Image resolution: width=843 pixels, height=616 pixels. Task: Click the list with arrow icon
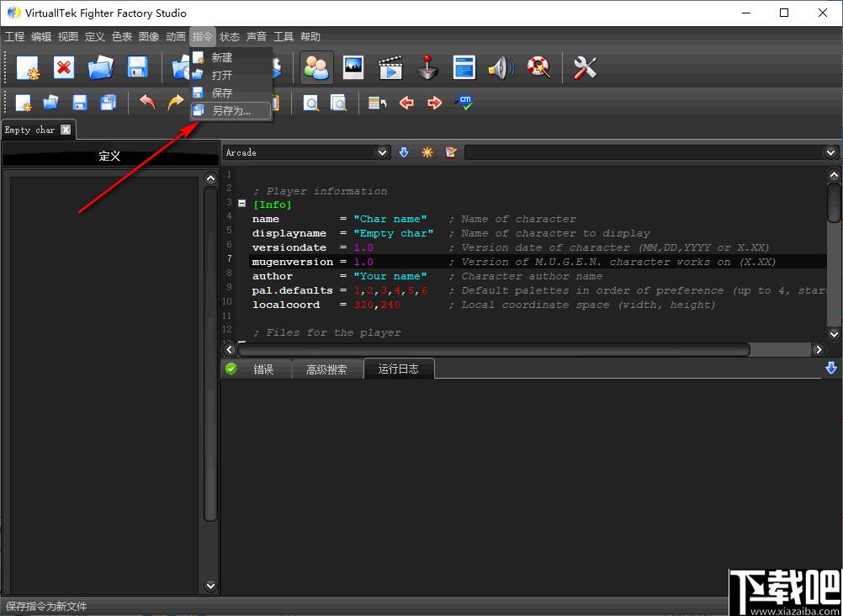coord(378,103)
